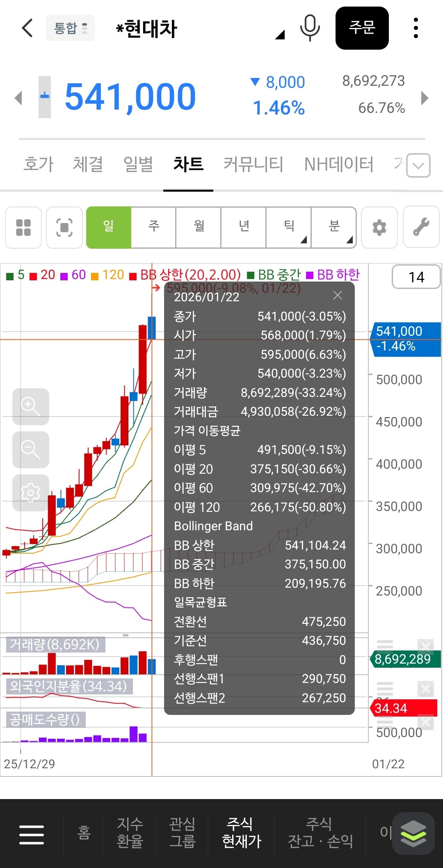
Task: Tap the 60-day moving average legend
Action: pos(73,275)
